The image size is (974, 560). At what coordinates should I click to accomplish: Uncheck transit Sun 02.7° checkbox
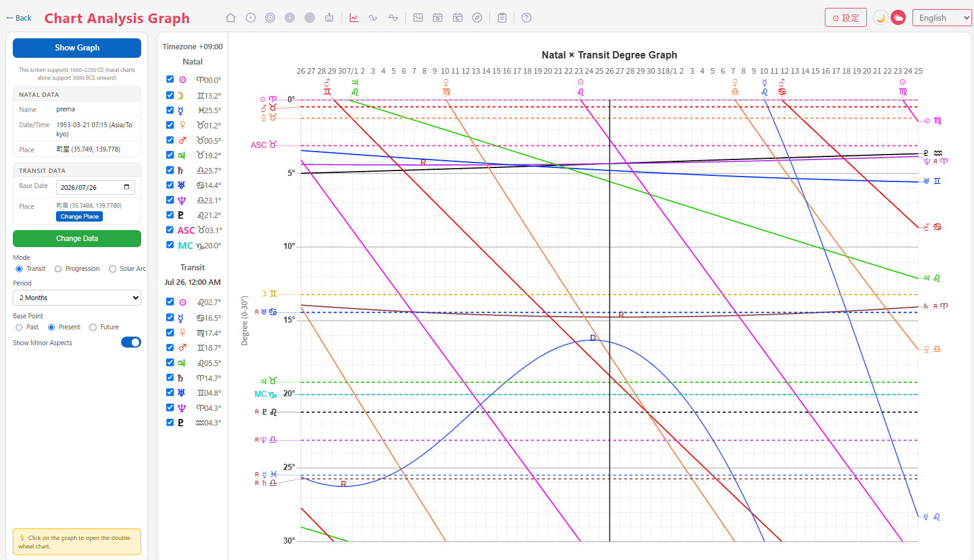170,301
